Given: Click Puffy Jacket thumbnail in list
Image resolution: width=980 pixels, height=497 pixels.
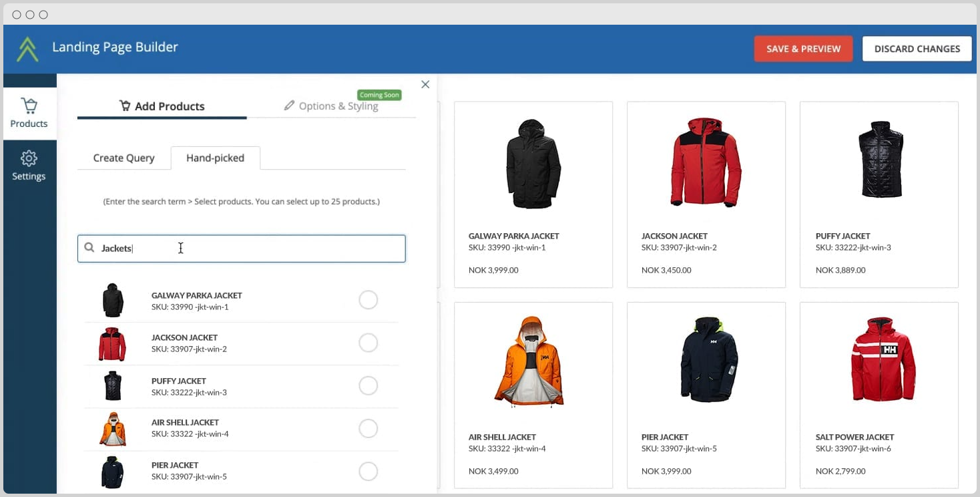Looking at the screenshot, I should pyautogui.click(x=113, y=386).
